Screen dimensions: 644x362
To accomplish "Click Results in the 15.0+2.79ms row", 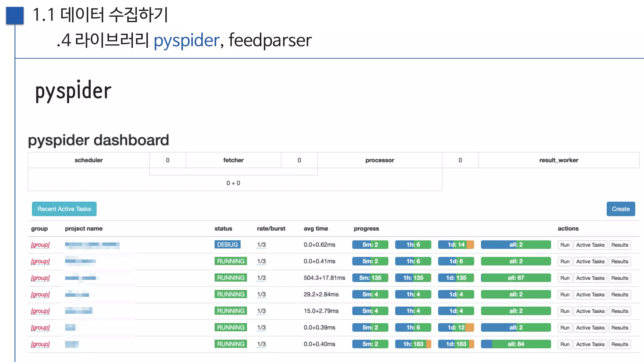I will [619, 311].
